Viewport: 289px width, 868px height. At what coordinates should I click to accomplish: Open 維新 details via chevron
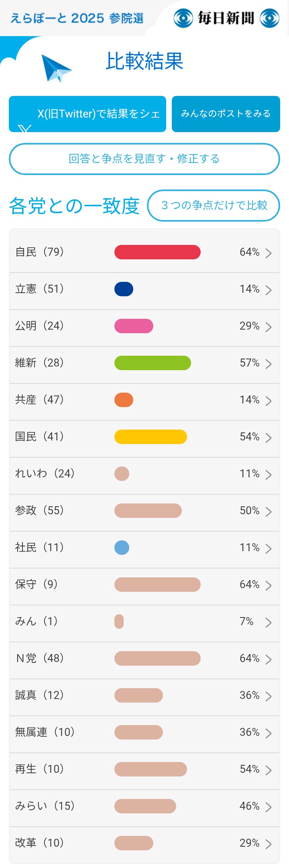[269, 364]
